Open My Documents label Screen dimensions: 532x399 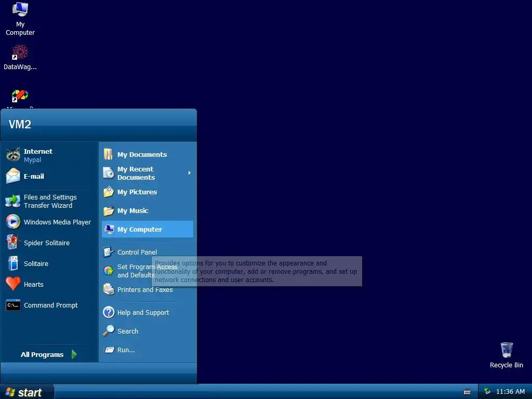(142, 155)
